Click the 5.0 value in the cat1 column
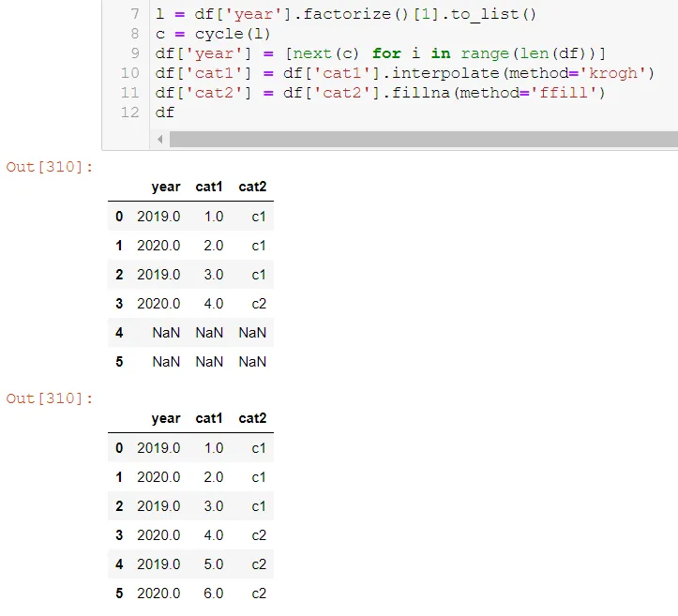 (214, 564)
